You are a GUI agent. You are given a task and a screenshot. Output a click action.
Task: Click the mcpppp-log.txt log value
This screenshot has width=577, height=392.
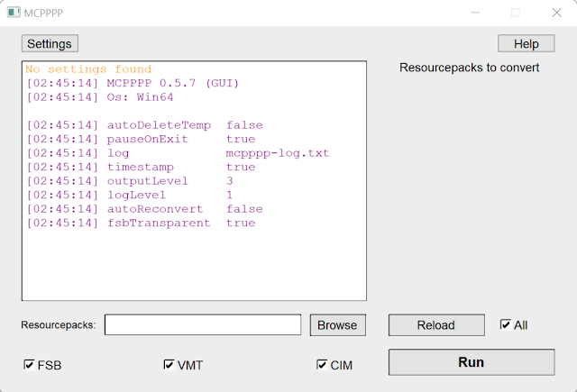278,153
